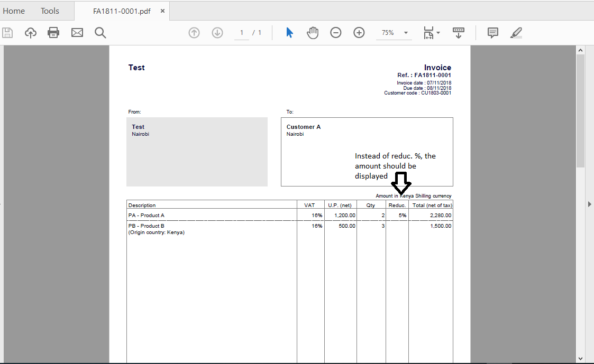This screenshot has width=594, height=364.
Task: Zoom out with the minus button
Action: click(x=336, y=33)
